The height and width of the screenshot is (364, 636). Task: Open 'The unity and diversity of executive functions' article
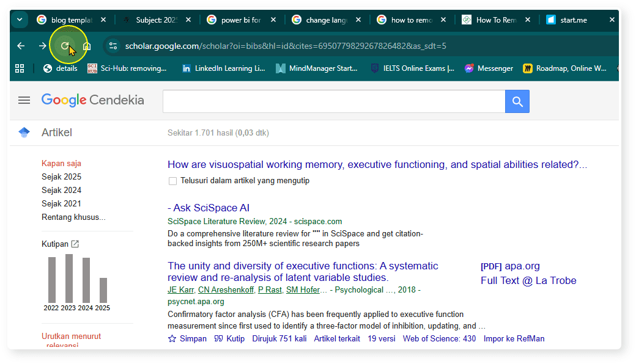[303, 272]
